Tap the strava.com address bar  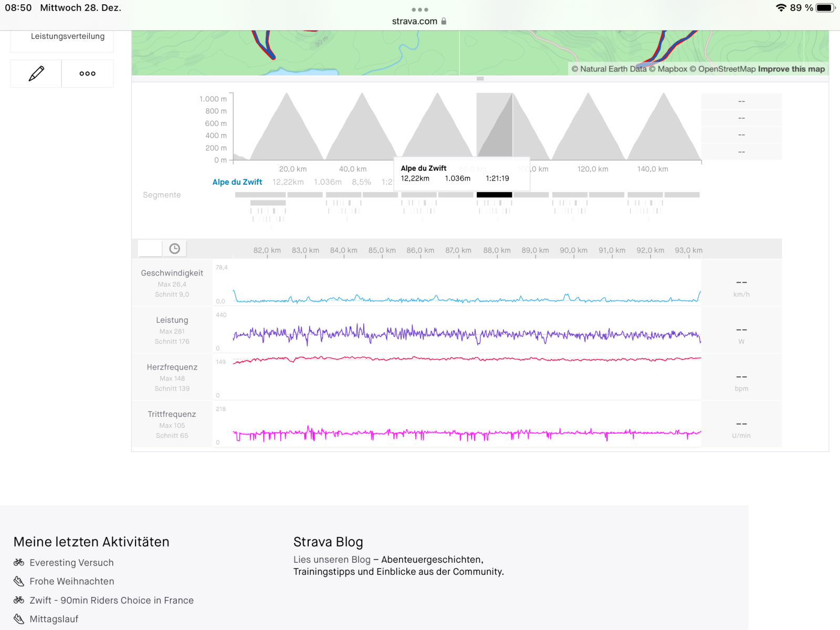414,21
